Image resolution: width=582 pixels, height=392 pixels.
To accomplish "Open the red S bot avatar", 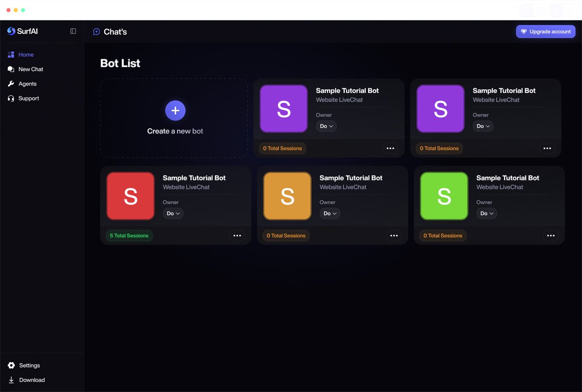I will point(130,196).
